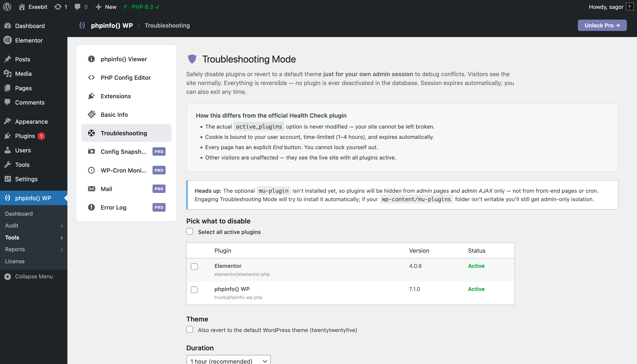The image size is (637, 364).
Task: Click the Unlock Pro button
Action: pos(602,25)
